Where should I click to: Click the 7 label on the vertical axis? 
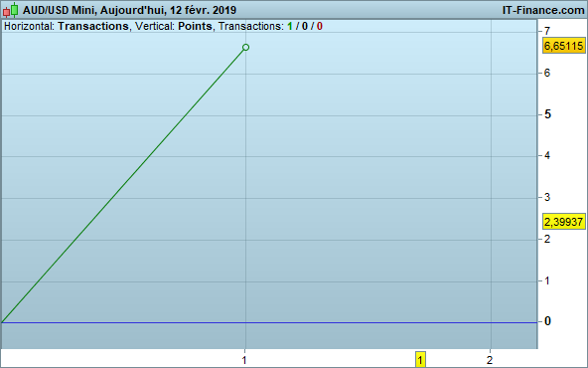tap(547, 31)
